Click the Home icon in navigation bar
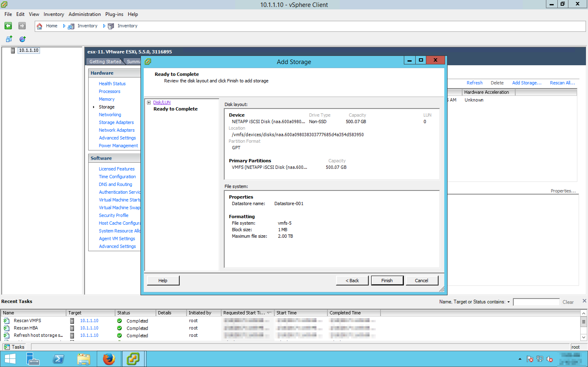The width and height of the screenshot is (588, 367). pyautogui.click(x=39, y=26)
